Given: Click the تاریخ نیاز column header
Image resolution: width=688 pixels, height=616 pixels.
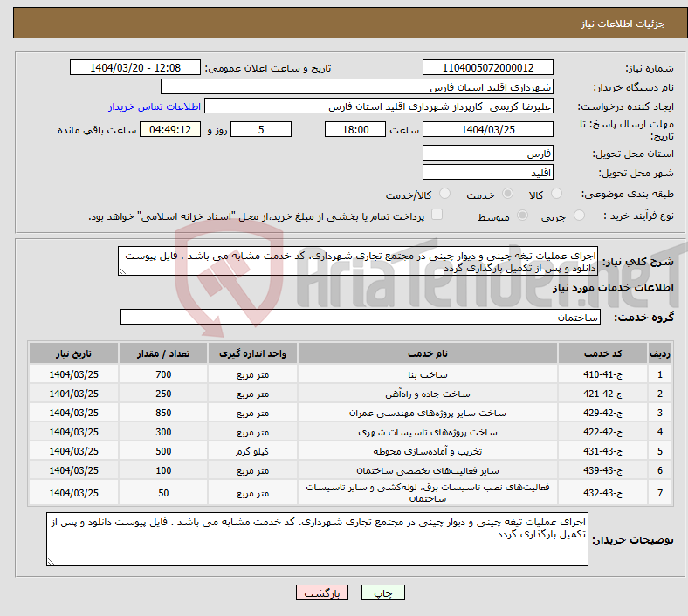Looking at the screenshot, I should coord(73,353).
